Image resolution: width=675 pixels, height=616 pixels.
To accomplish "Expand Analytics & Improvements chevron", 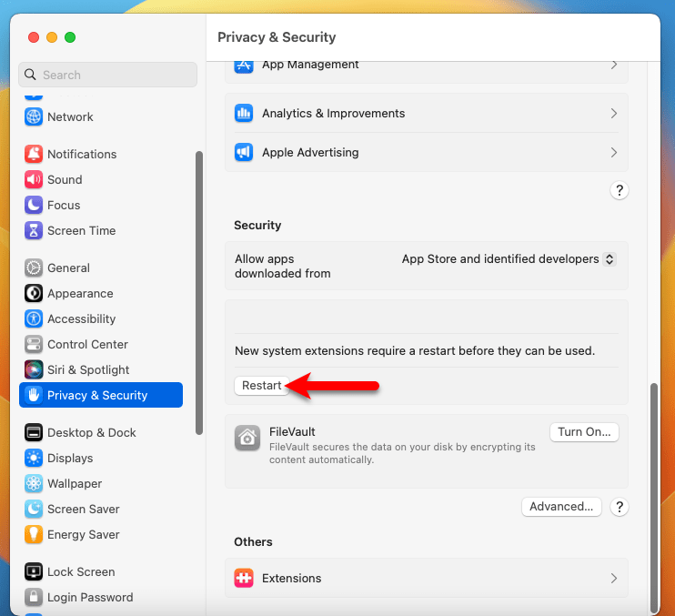I will [614, 113].
